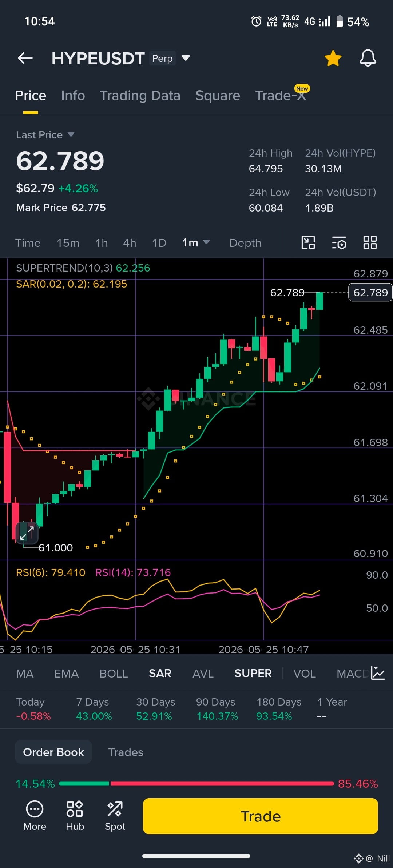Image resolution: width=393 pixels, height=868 pixels.
Task: Expand chart to fullscreen icon
Action: pyautogui.click(x=27, y=533)
